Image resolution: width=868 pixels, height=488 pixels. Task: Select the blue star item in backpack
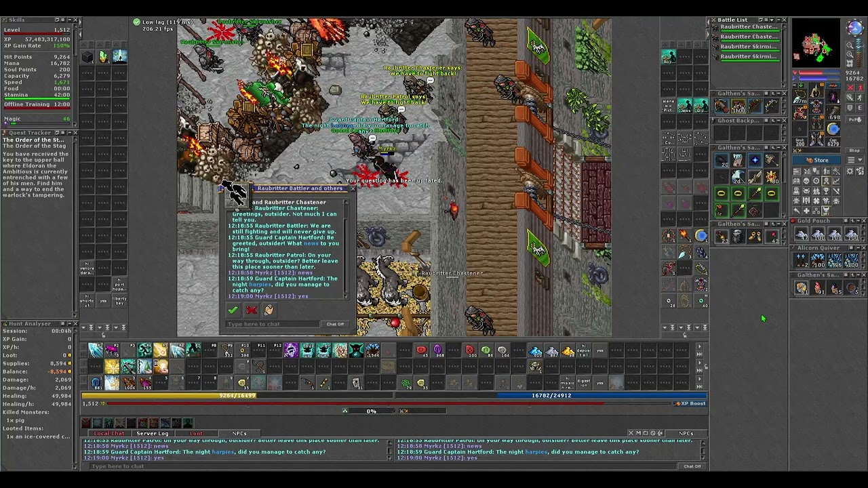[755, 160]
